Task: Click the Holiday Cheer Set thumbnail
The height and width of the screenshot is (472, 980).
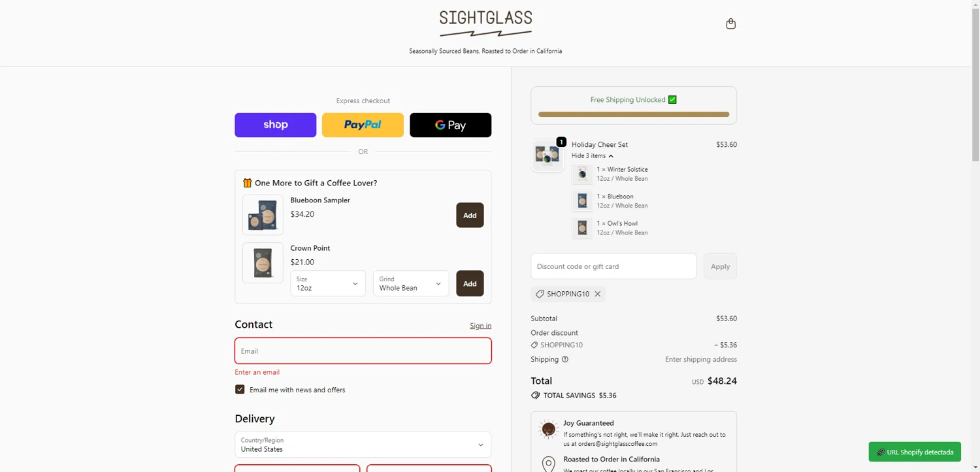Action: click(x=547, y=155)
